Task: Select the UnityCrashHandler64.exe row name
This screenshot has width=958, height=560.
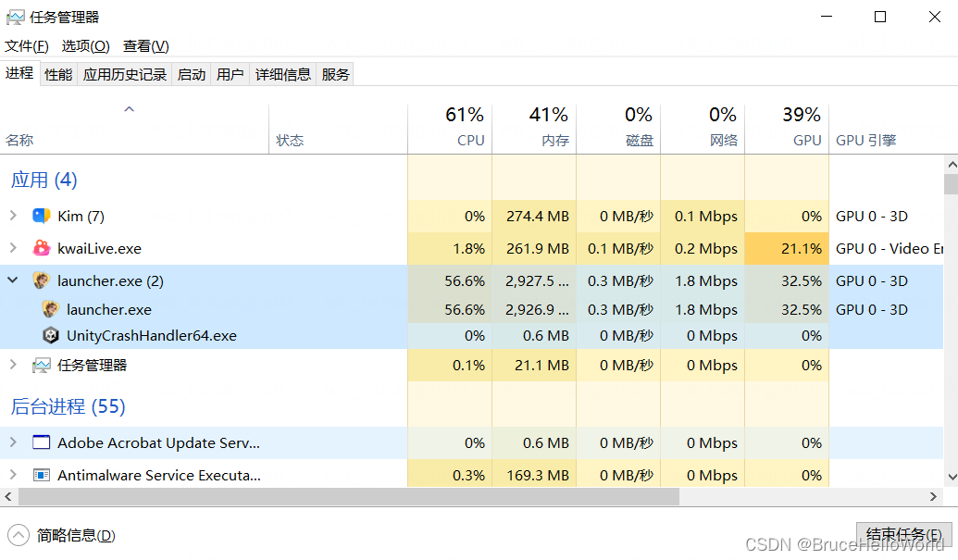Action: [152, 335]
